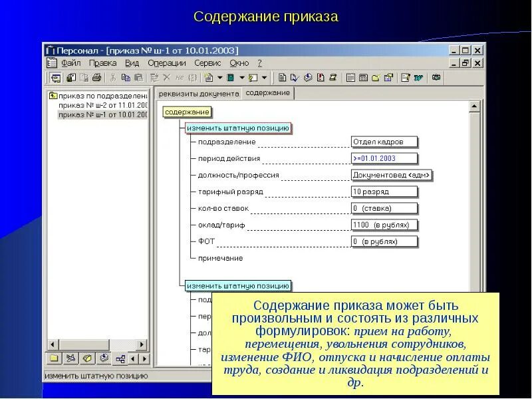This screenshot has height=399, width=532.
Task: Click the stacked pages download toolbar icon
Action: click(308, 78)
